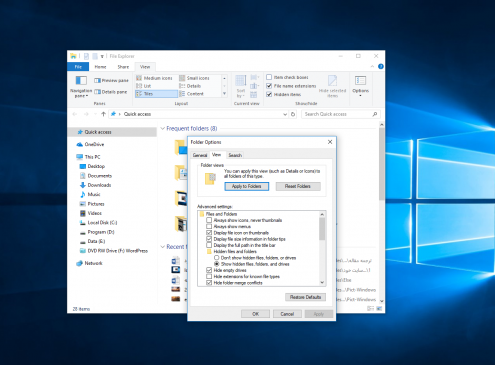Check Always show icons, never thumbnails
This screenshot has width=495, height=365.
[x=209, y=220]
